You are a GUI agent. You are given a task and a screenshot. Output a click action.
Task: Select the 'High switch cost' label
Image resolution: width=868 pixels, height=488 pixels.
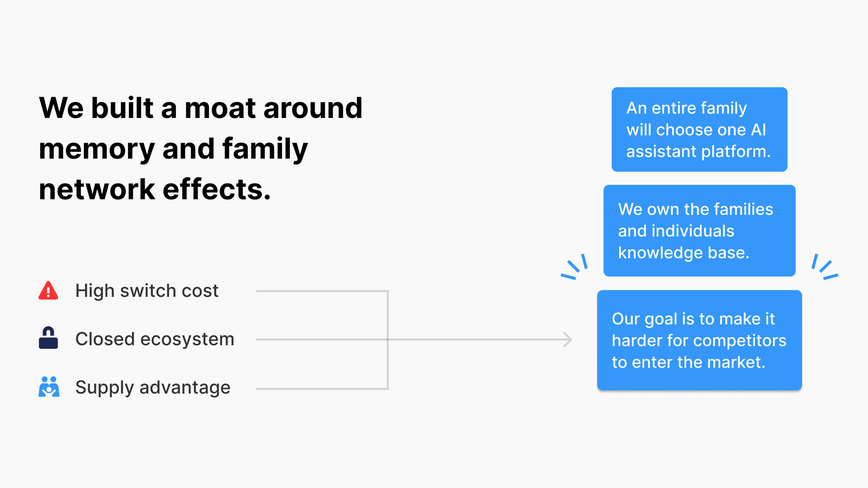pos(147,291)
